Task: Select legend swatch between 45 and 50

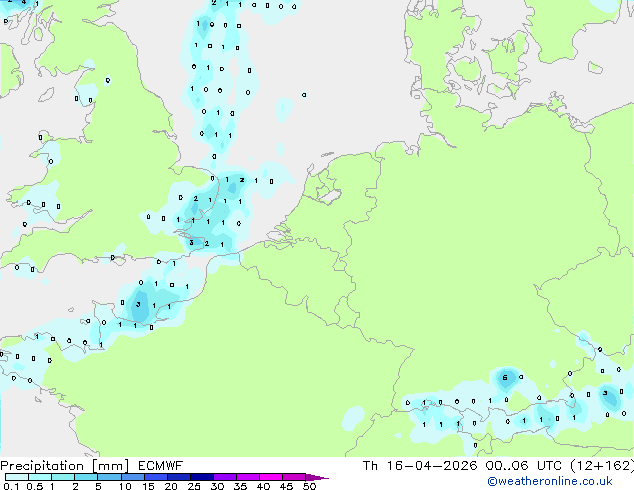Action: [x=294, y=477]
